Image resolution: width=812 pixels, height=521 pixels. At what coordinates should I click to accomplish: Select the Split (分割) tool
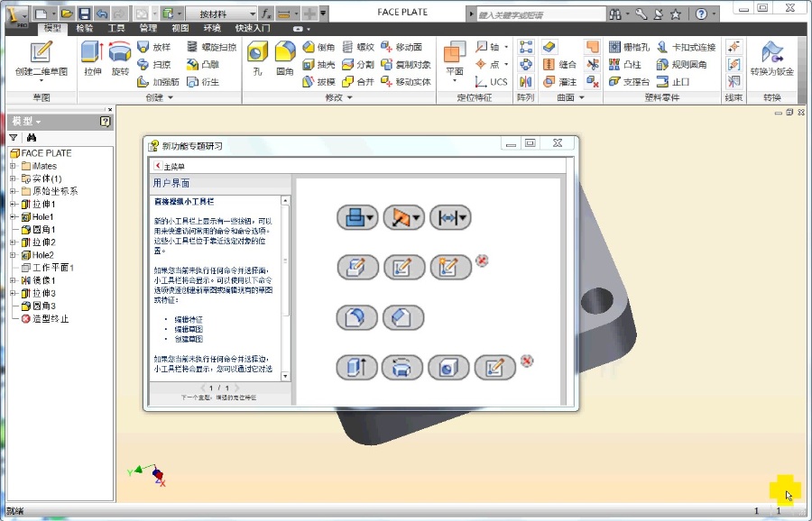[x=358, y=64]
